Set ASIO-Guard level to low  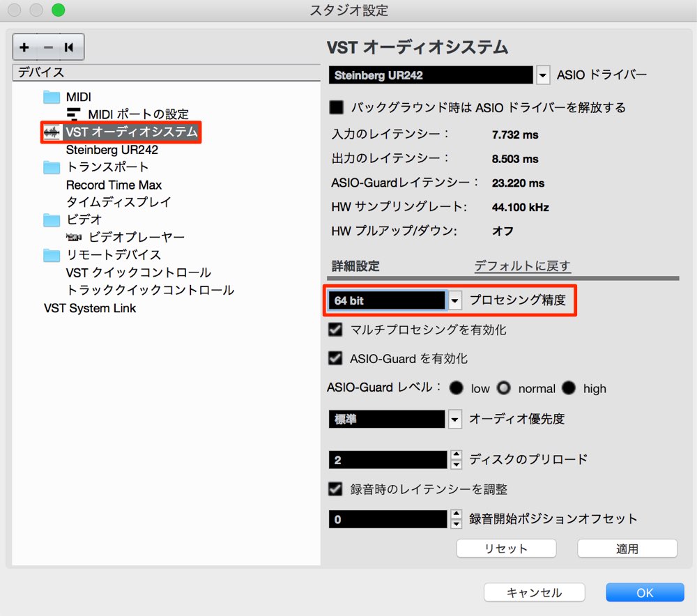(456, 388)
